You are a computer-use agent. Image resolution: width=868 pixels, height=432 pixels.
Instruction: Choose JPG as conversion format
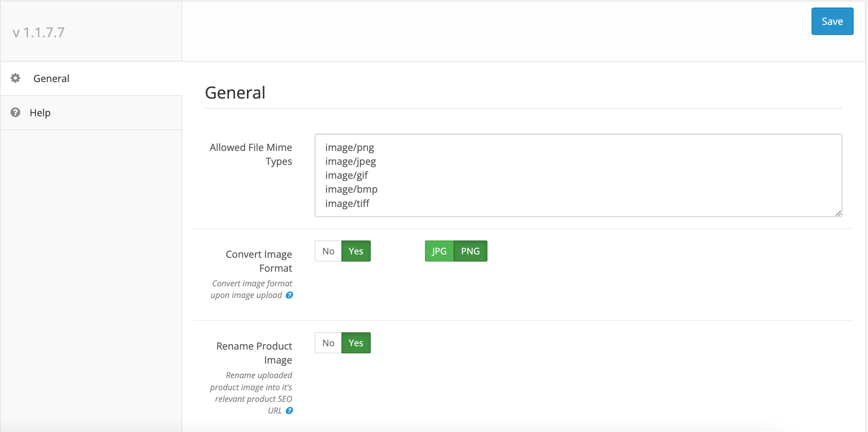point(439,251)
